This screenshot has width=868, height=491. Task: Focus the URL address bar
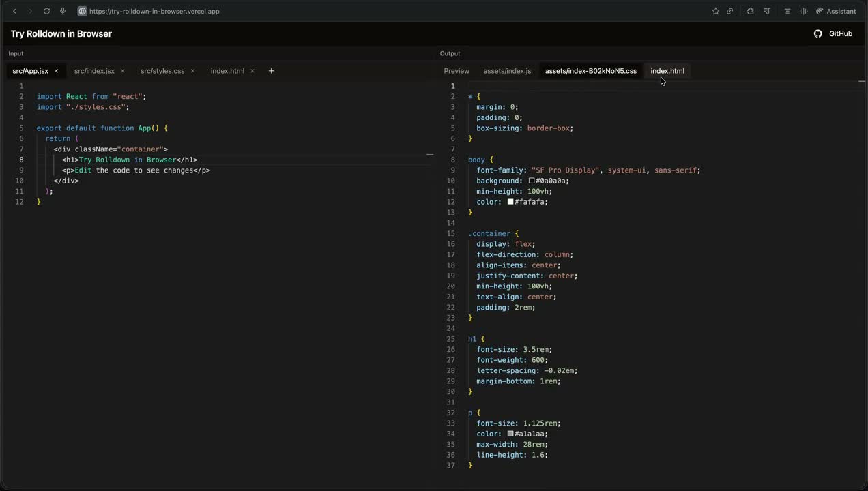click(x=154, y=11)
